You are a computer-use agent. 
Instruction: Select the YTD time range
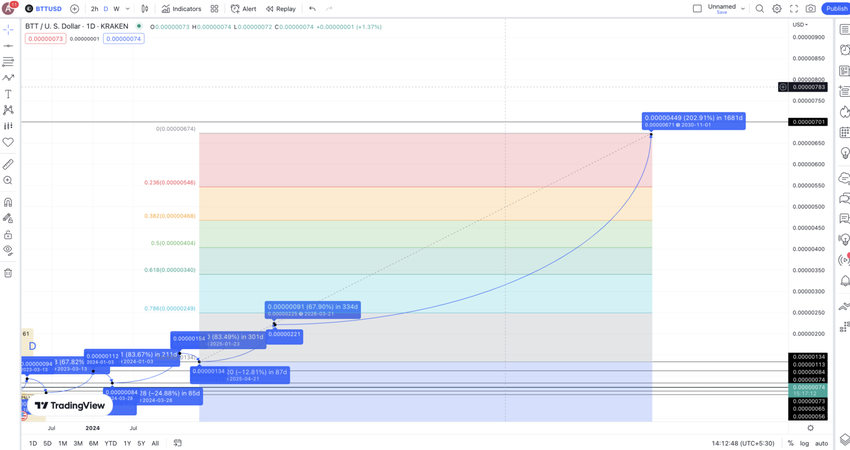[111, 443]
